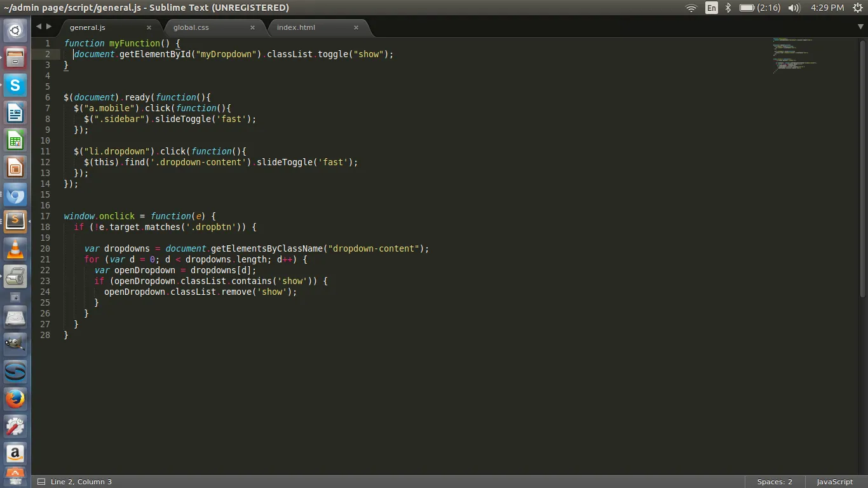Close the index.html tab
Viewport: 868px width, 488px height.
[x=356, y=27]
